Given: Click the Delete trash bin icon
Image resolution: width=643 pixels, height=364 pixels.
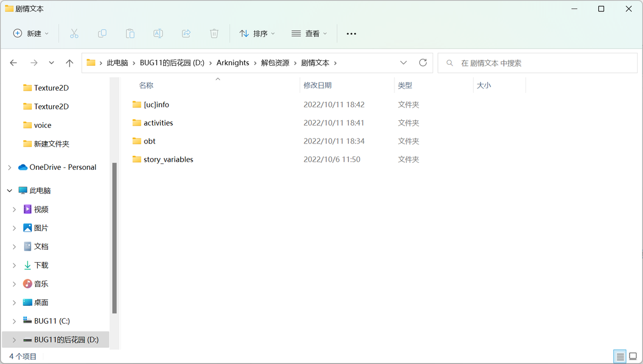Looking at the screenshot, I should tap(214, 33).
